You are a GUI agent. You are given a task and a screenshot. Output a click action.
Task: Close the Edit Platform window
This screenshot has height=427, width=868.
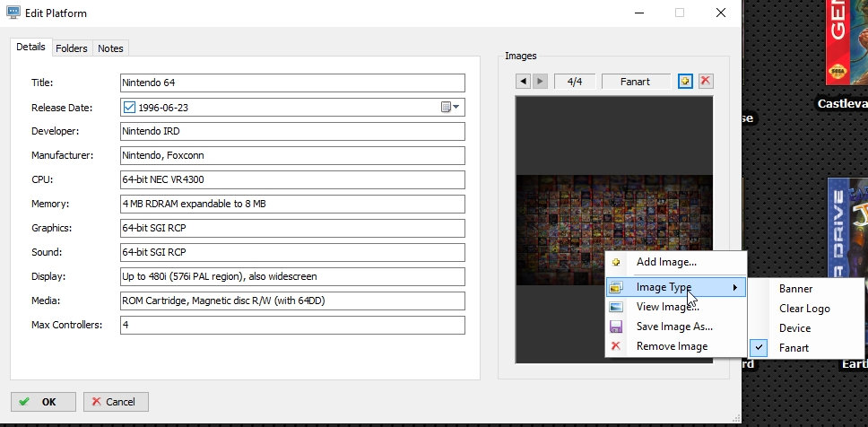[x=721, y=13]
